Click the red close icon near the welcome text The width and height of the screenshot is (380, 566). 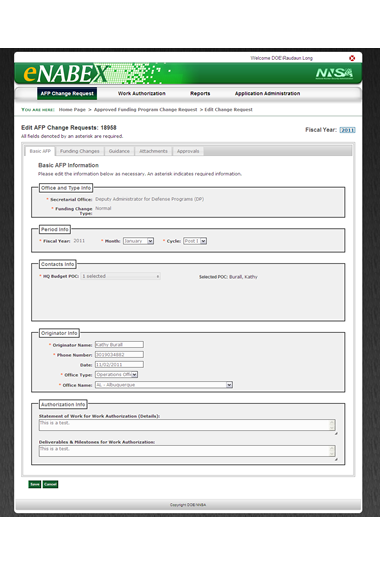pos(352,58)
